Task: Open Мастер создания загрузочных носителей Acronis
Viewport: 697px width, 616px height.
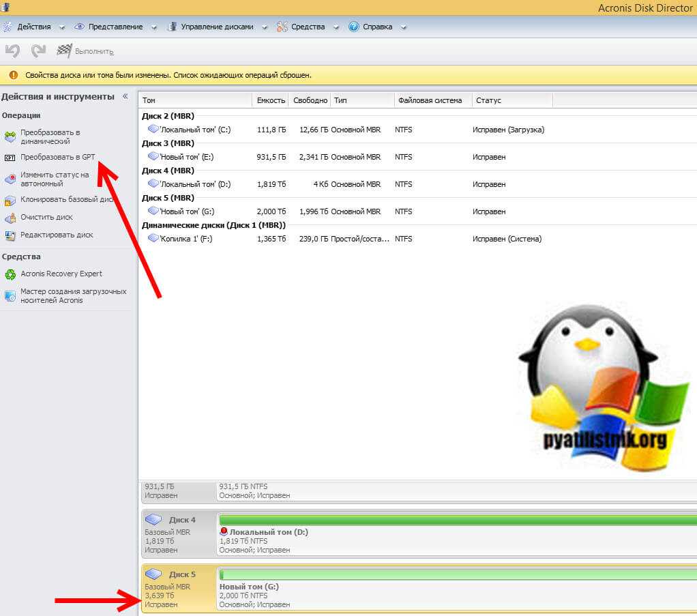Action: click(72, 295)
